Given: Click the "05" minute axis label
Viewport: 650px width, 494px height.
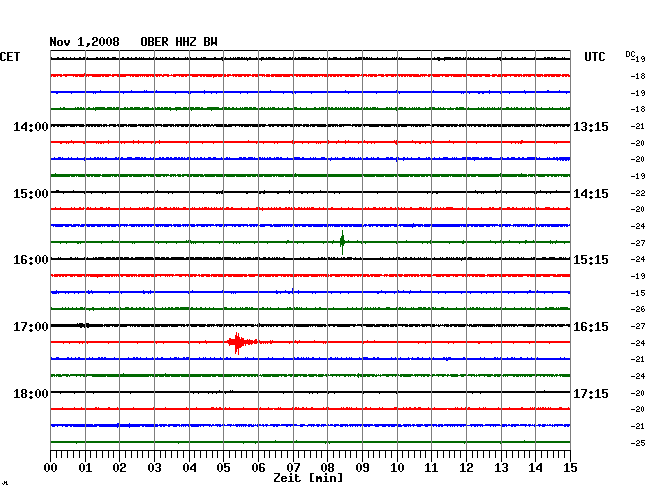Looking at the screenshot, I should (223, 468).
